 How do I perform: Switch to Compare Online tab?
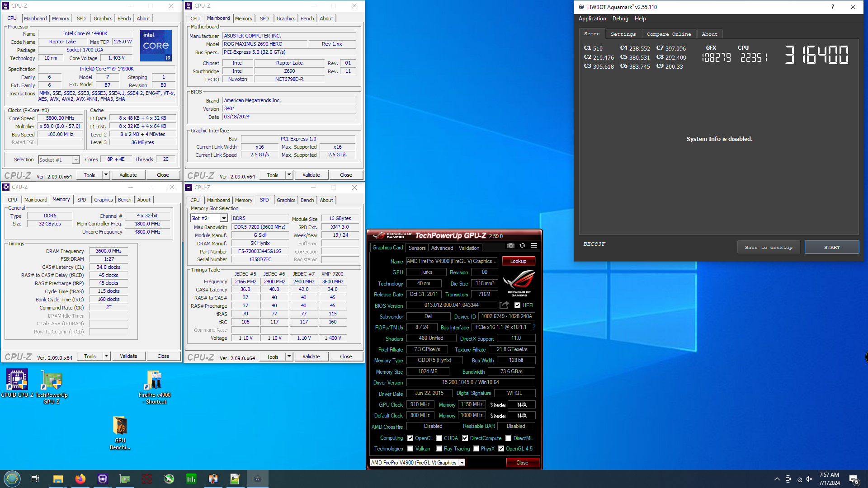point(669,34)
